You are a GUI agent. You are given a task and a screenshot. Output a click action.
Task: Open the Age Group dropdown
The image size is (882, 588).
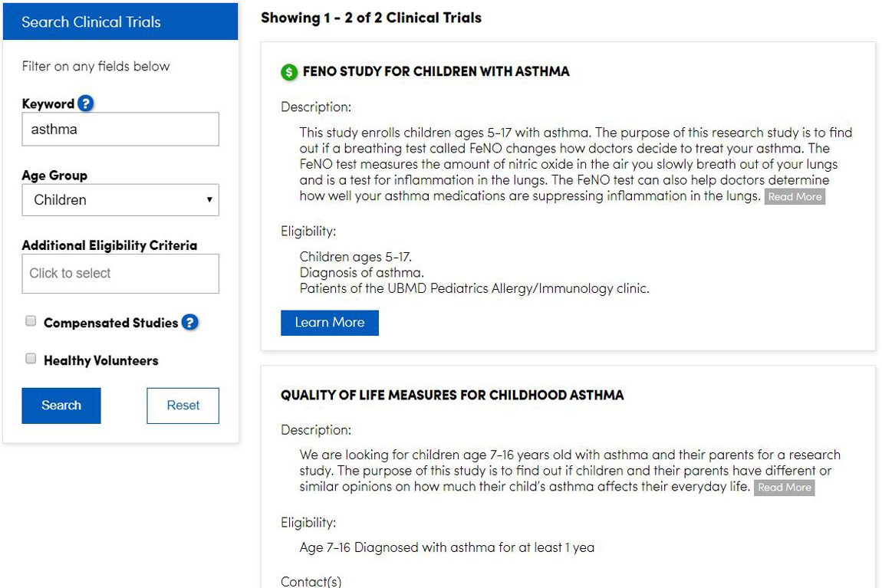coord(120,200)
